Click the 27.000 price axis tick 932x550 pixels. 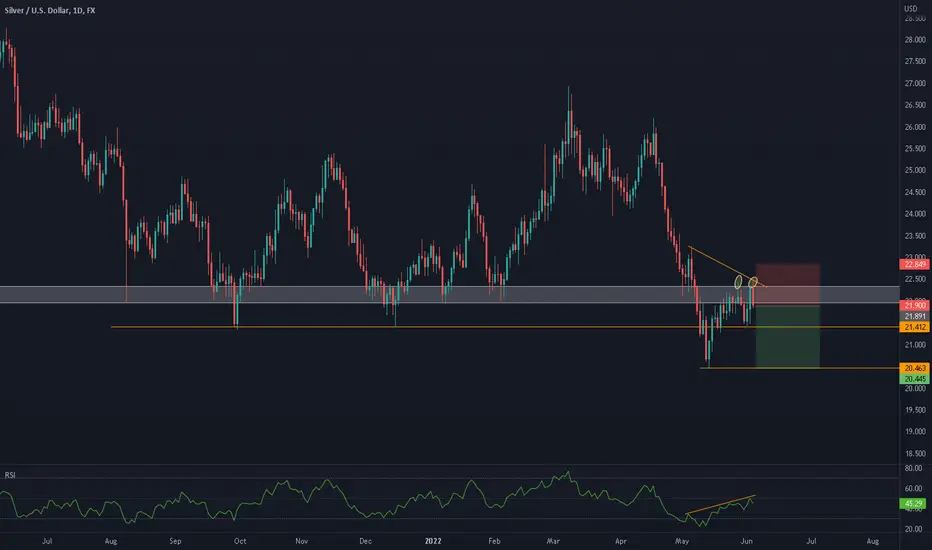click(915, 83)
